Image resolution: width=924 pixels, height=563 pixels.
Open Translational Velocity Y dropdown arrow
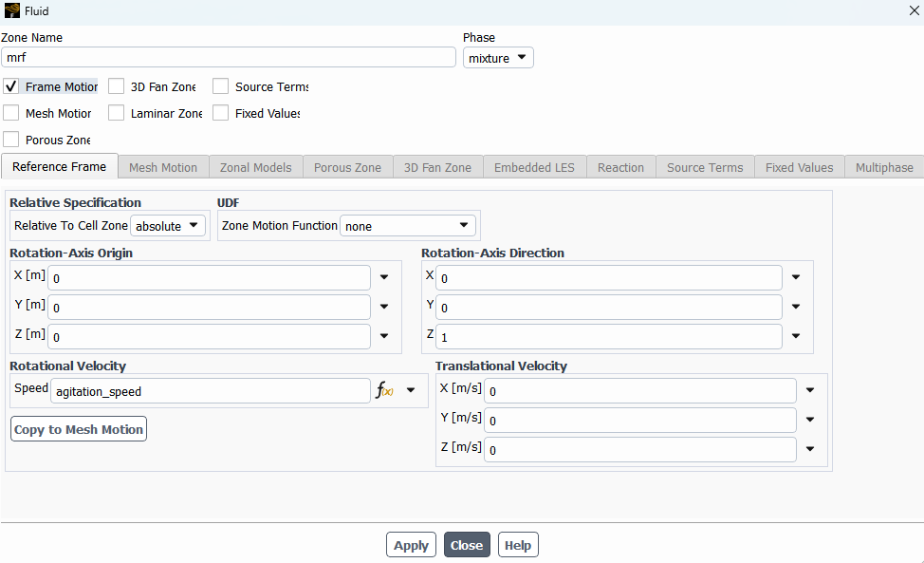(x=810, y=420)
